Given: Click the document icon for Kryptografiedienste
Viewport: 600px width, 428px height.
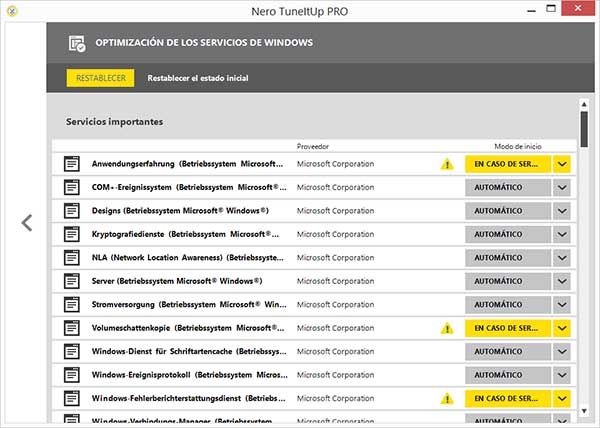Looking at the screenshot, I should pos(72,234).
